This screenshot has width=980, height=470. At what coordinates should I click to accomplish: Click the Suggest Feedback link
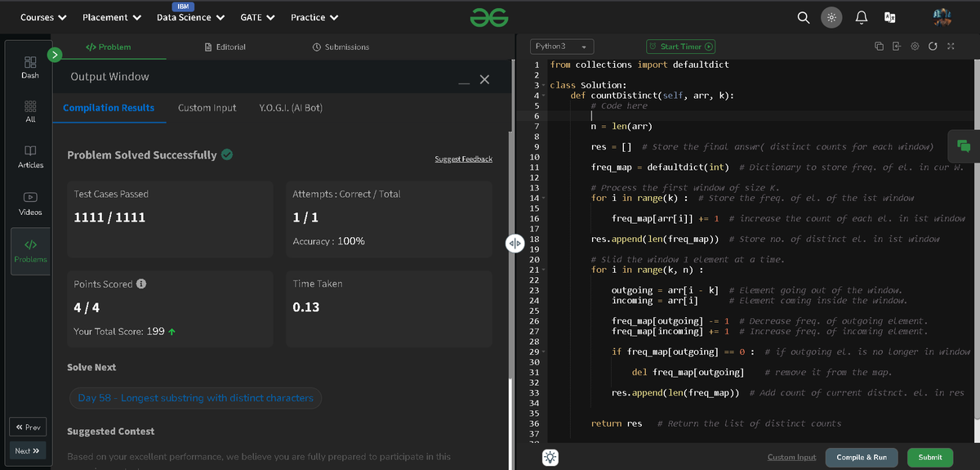coord(463,159)
